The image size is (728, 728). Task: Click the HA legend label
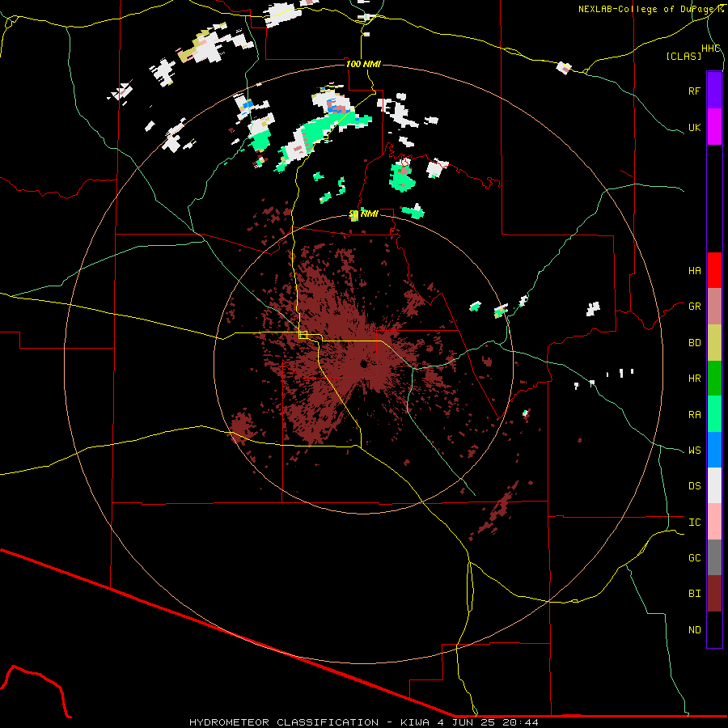pos(694,270)
